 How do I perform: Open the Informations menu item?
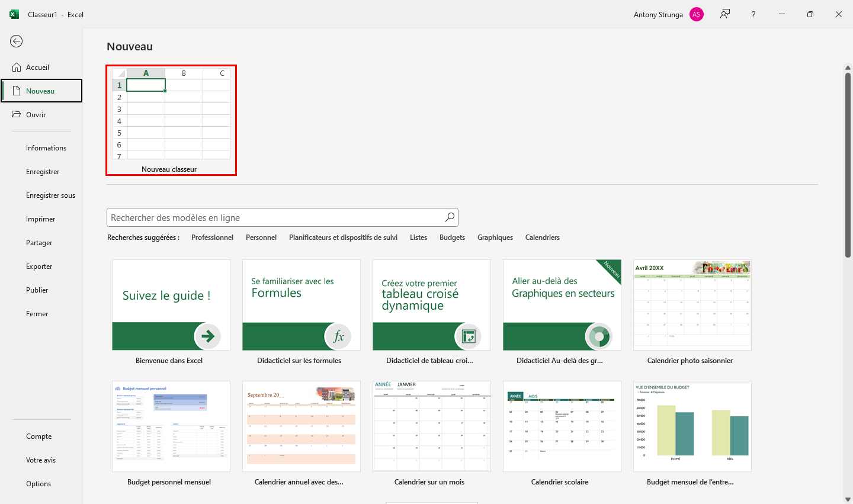(x=46, y=148)
